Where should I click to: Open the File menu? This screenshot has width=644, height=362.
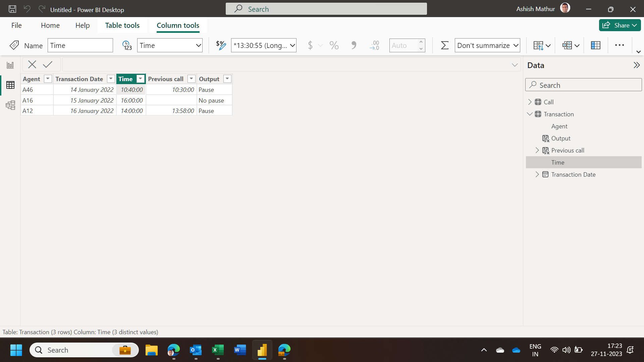(x=16, y=25)
